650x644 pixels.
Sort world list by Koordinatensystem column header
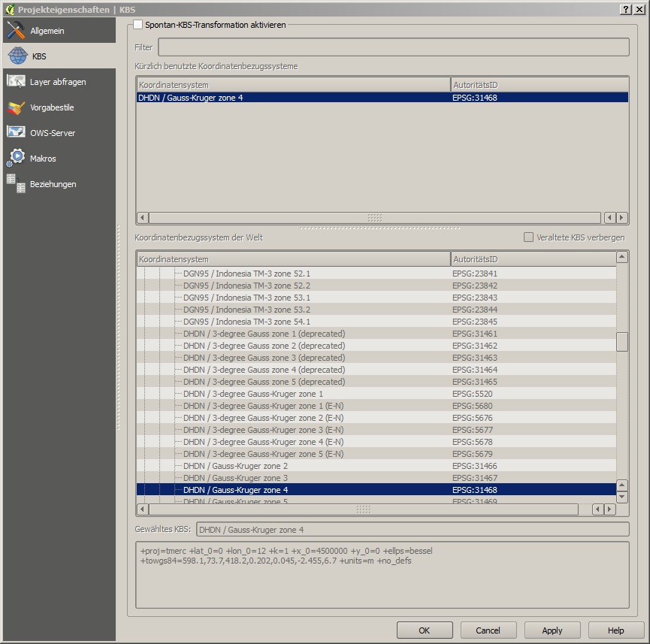click(x=293, y=259)
